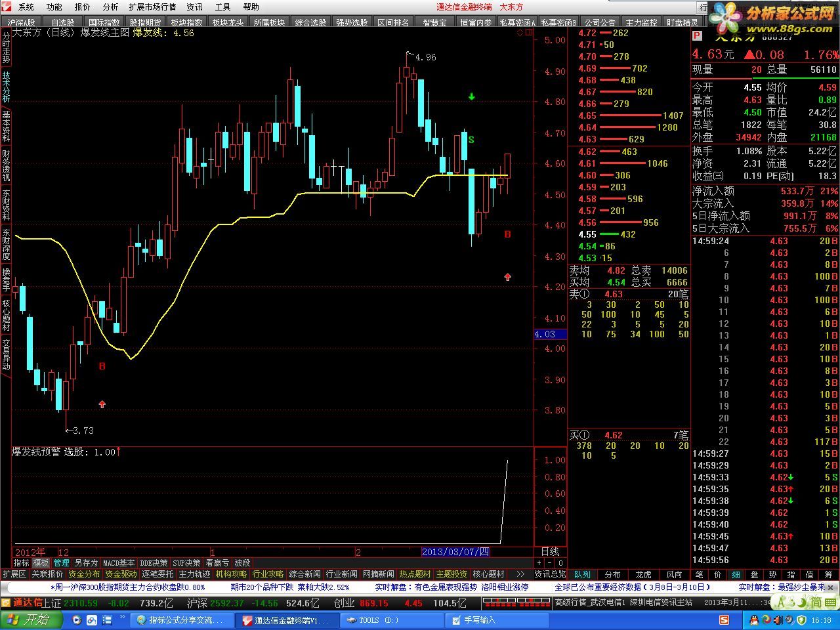The image size is (840, 630).
Task: Select the 龙虎 order panel tab
Action: [x=643, y=574]
